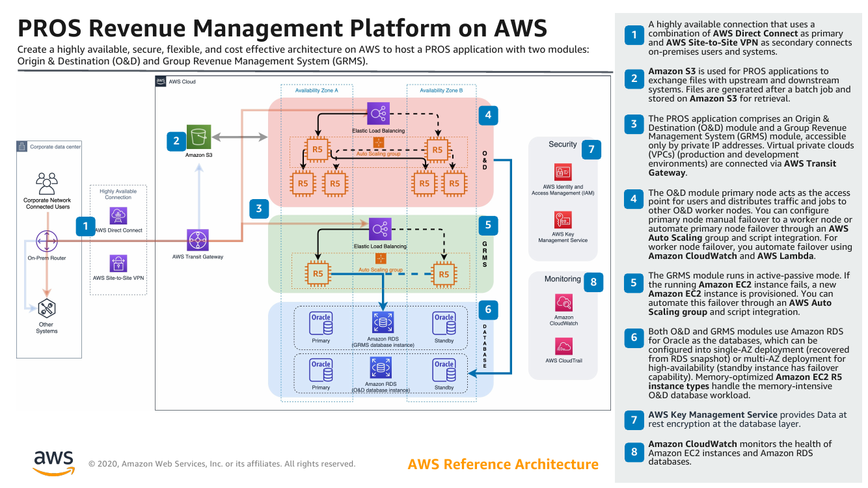This screenshot has width=868, height=488.
Task: Click the AWS Key Management Service icon
Action: click(563, 220)
